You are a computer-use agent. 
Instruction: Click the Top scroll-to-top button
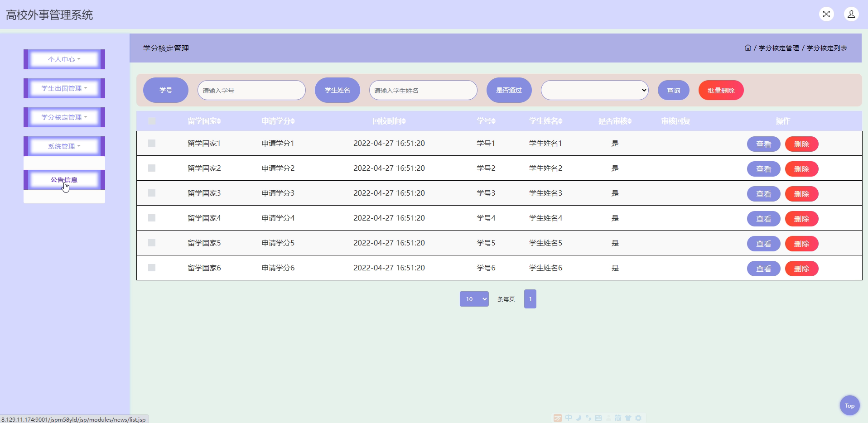[849, 405]
